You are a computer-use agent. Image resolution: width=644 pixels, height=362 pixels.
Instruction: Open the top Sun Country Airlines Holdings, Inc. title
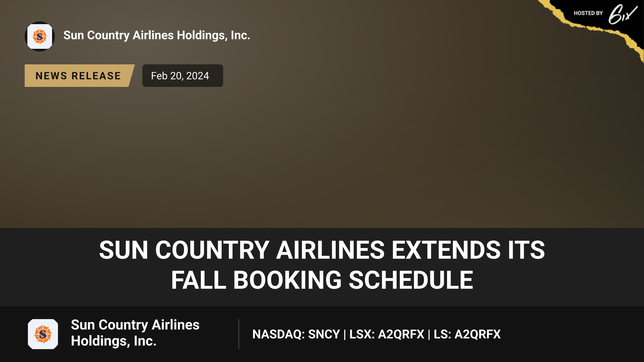point(157,35)
